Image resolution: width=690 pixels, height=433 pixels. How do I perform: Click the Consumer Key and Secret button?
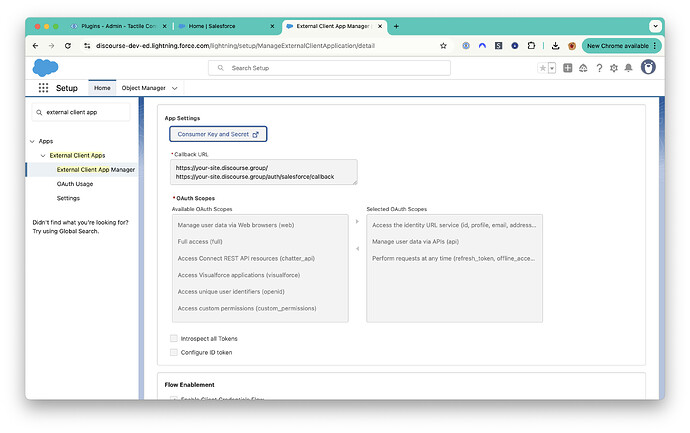point(218,134)
